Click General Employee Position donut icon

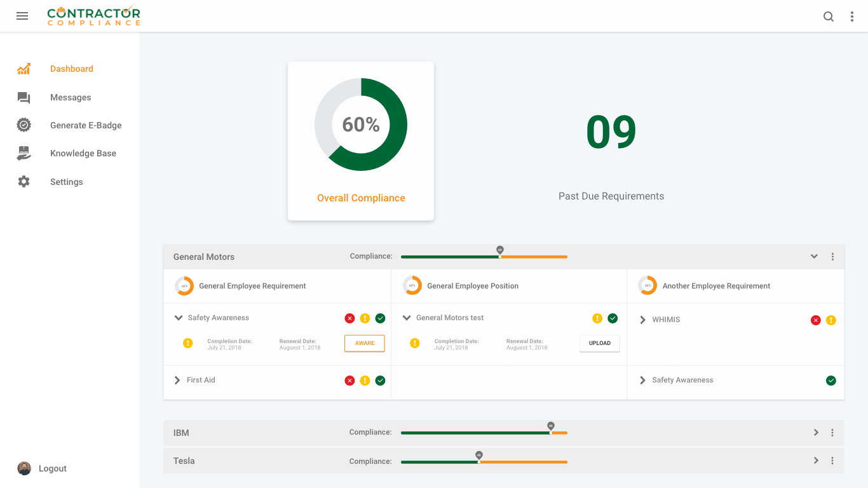pyautogui.click(x=412, y=285)
